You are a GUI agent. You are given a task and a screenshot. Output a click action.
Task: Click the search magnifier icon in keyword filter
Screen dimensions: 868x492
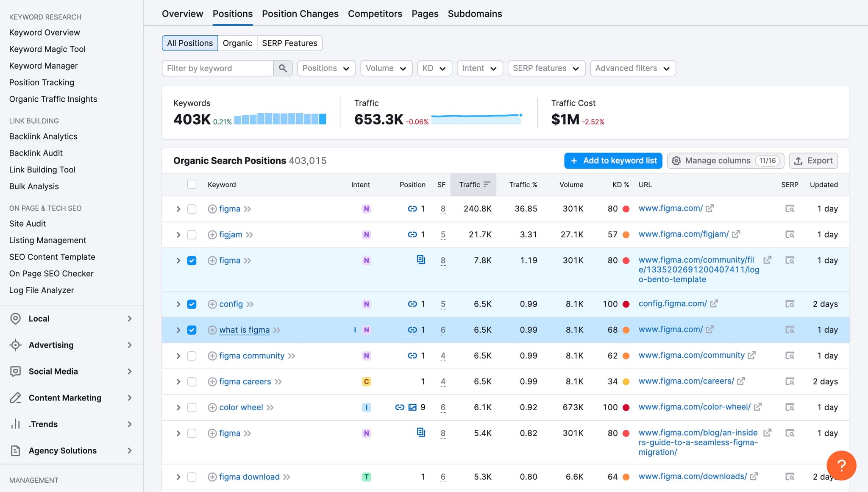(x=283, y=68)
